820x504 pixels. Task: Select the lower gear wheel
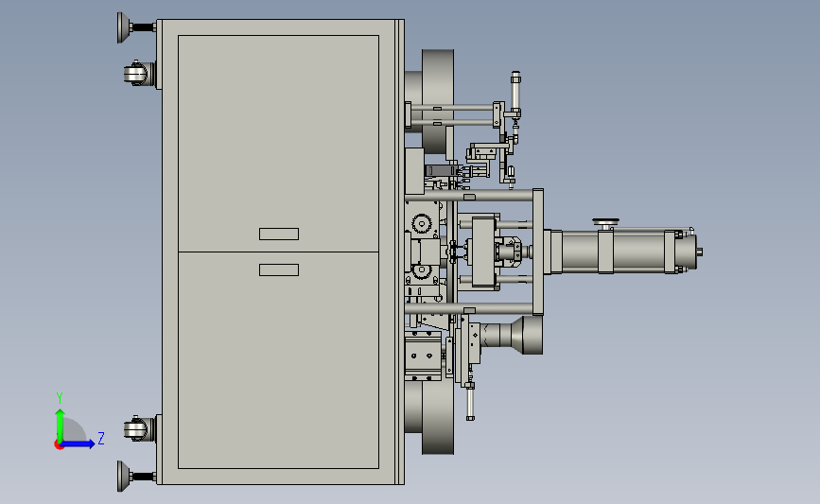pyautogui.click(x=422, y=271)
